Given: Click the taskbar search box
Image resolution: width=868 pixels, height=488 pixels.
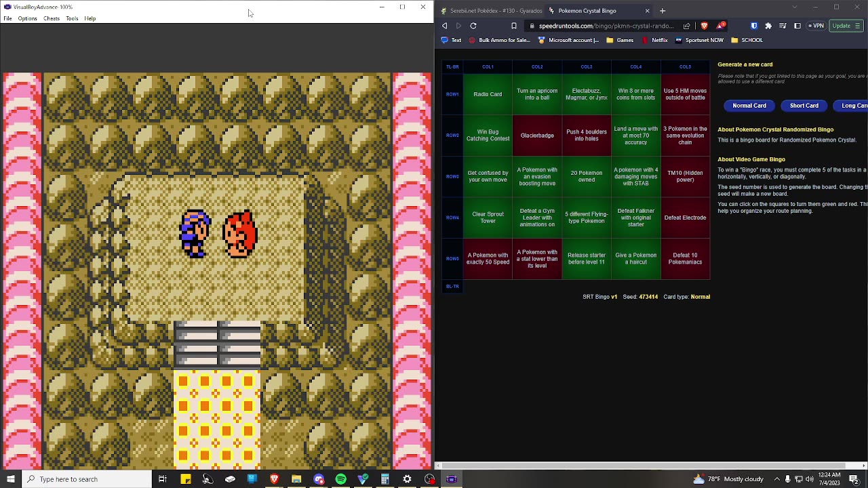Looking at the screenshot, I should [86, 479].
